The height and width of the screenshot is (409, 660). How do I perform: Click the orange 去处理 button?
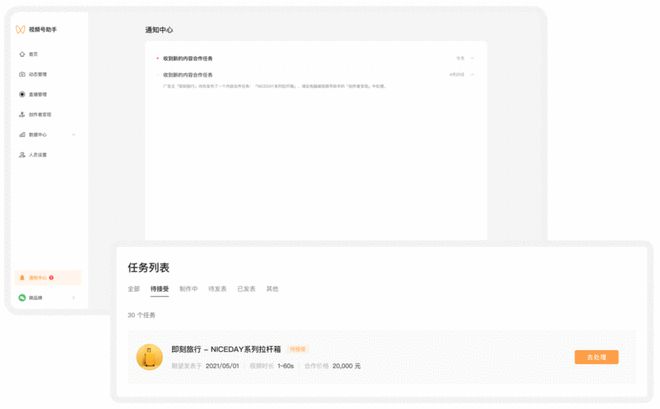(596, 357)
